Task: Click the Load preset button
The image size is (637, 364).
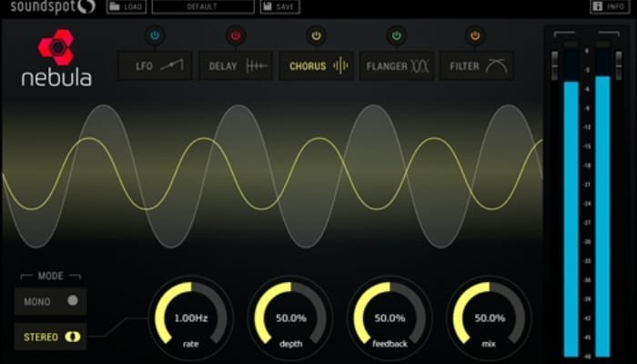Action: tap(126, 6)
